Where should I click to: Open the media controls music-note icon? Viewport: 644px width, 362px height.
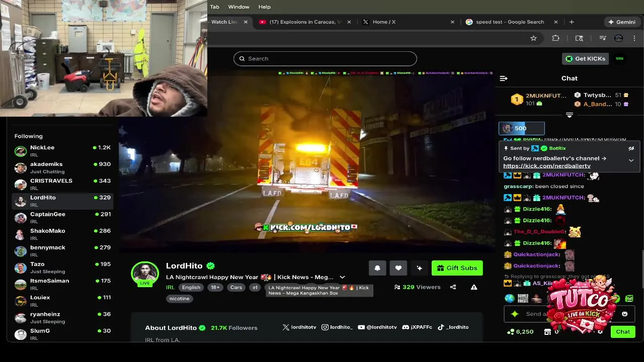coord(602,38)
